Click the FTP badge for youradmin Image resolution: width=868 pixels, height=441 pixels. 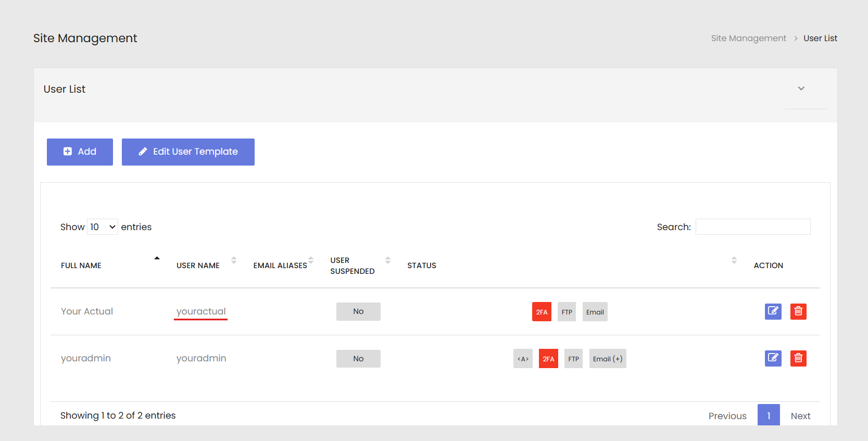573,359
